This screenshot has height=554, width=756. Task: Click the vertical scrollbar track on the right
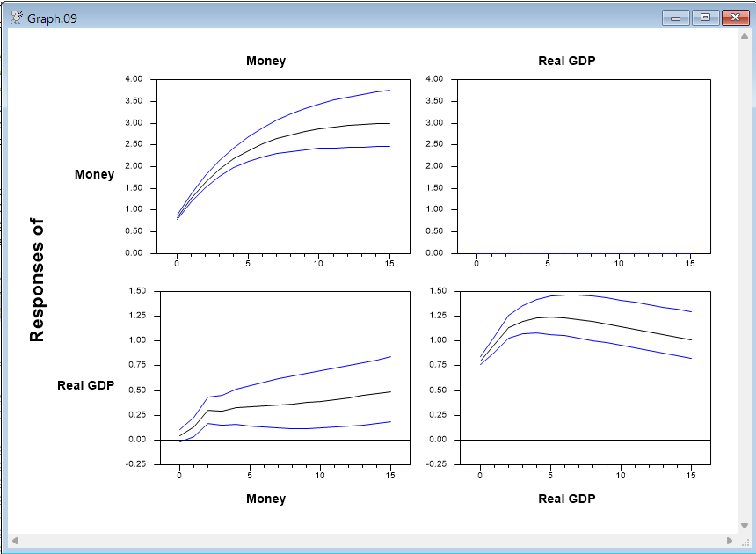744,281
